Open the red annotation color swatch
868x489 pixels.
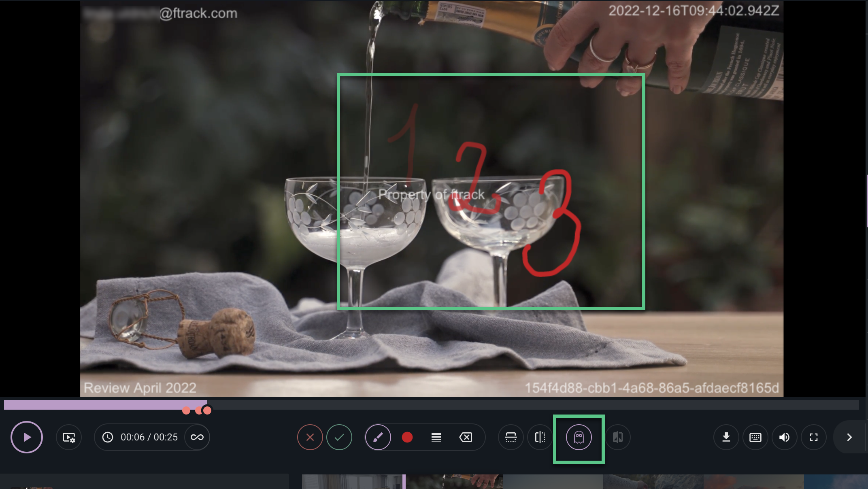coord(407,437)
